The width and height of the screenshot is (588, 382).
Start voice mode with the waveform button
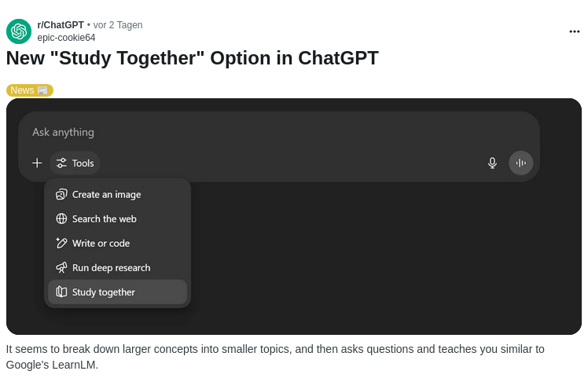point(520,163)
